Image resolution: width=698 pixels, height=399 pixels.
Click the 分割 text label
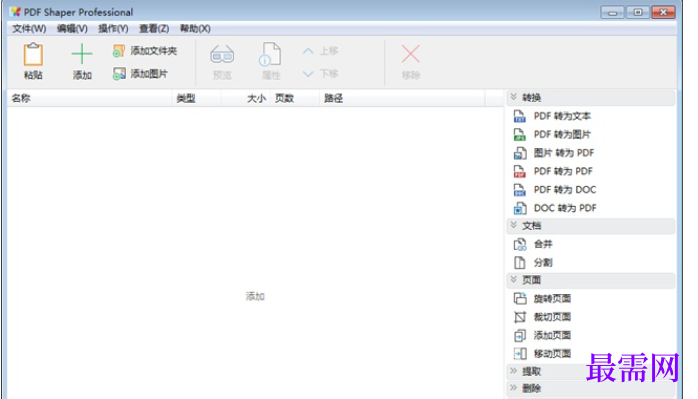543,263
